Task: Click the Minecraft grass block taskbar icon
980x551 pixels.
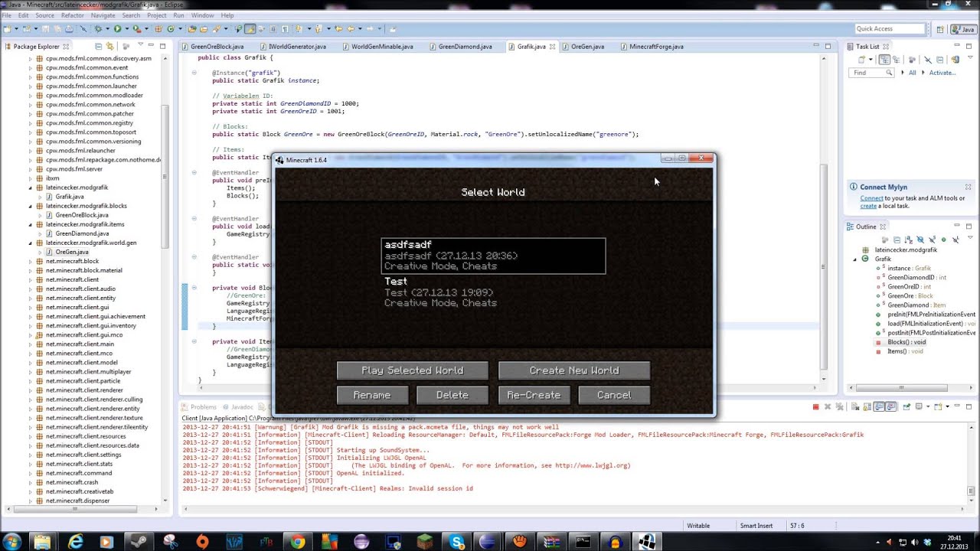Action: [425, 542]
